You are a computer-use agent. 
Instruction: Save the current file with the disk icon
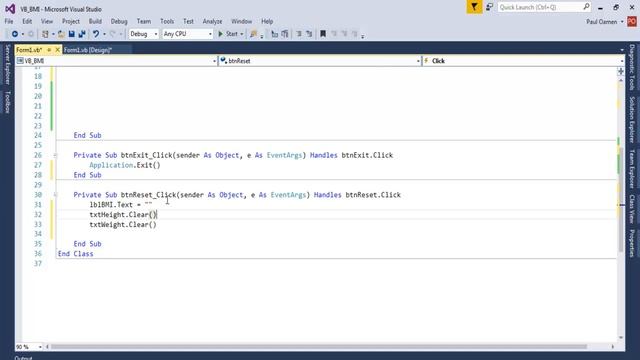coord(71,34)
